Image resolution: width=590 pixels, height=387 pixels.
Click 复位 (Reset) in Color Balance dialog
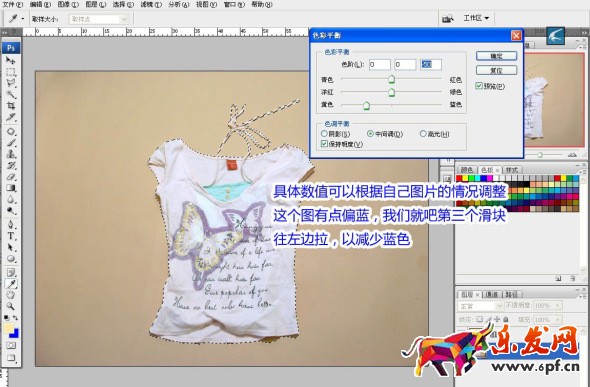tap(496, 70)
